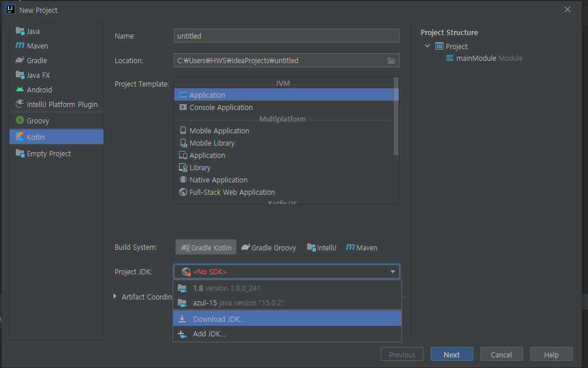Select Download JDK option
The image size is (588, 368).
pos(287,319)
